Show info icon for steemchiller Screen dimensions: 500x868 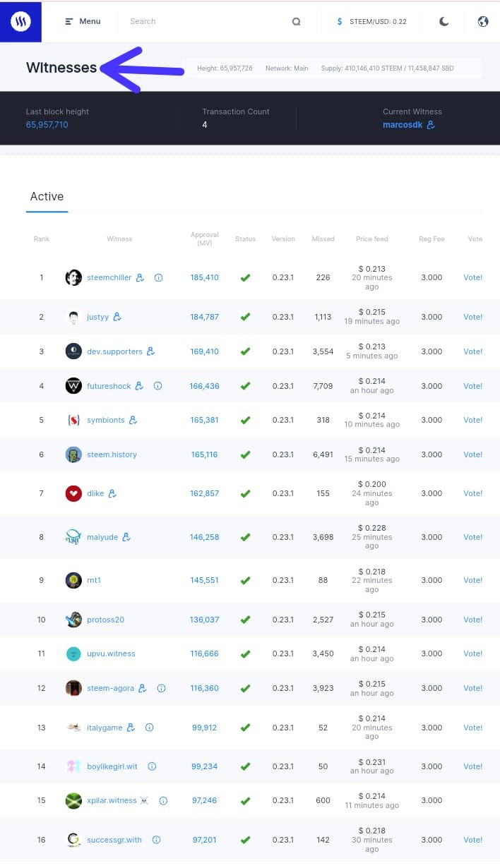point(158,277)
